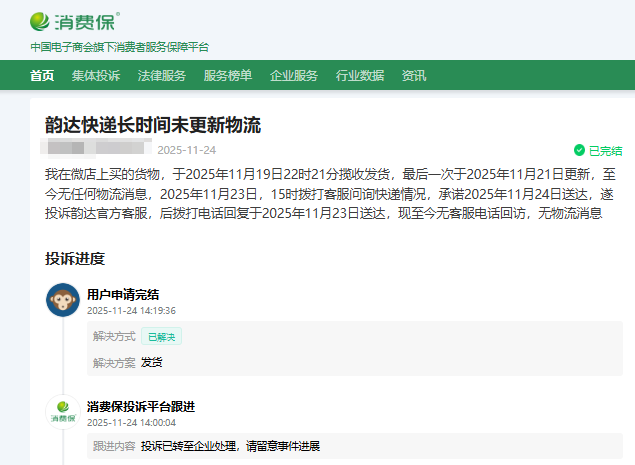This screenshot has width=635, height=465.
Task: Click the tagline 中国电子商会旗下消费者服务保障平台
Action: [x=119, y=47]
